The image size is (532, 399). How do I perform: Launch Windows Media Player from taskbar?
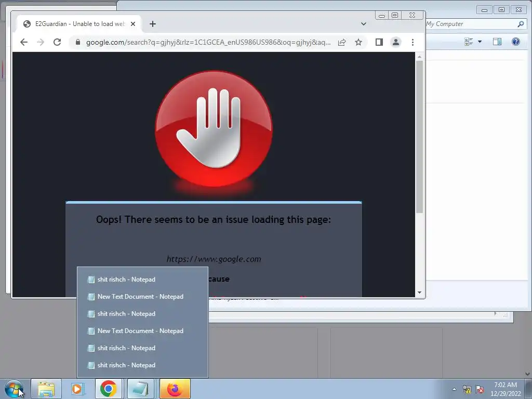click(x=77, y=389)
